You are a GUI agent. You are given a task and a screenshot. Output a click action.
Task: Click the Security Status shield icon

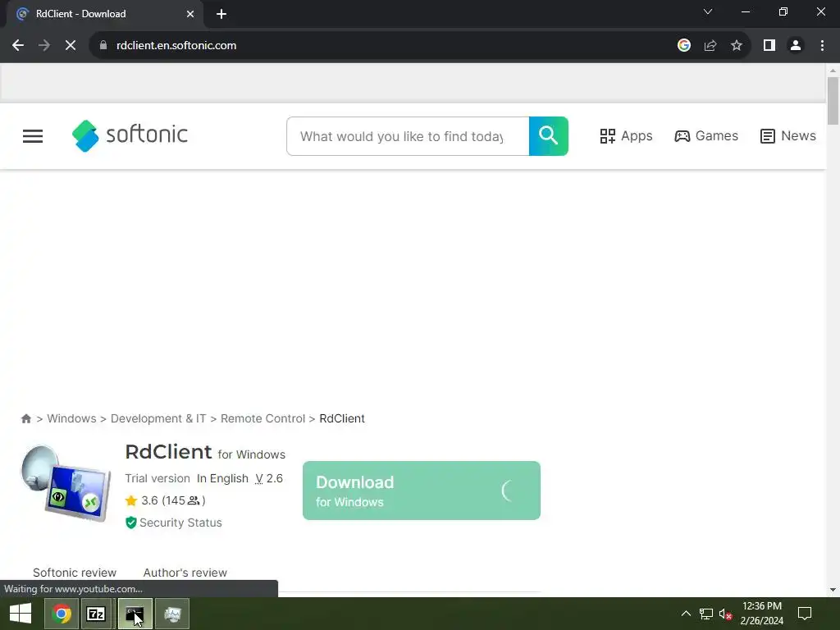coord(130,523)
